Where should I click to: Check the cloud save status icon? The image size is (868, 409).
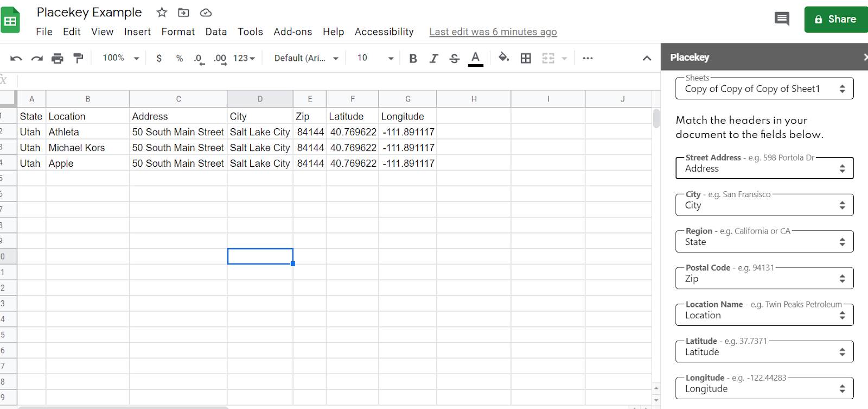click(x=206, y=12)
